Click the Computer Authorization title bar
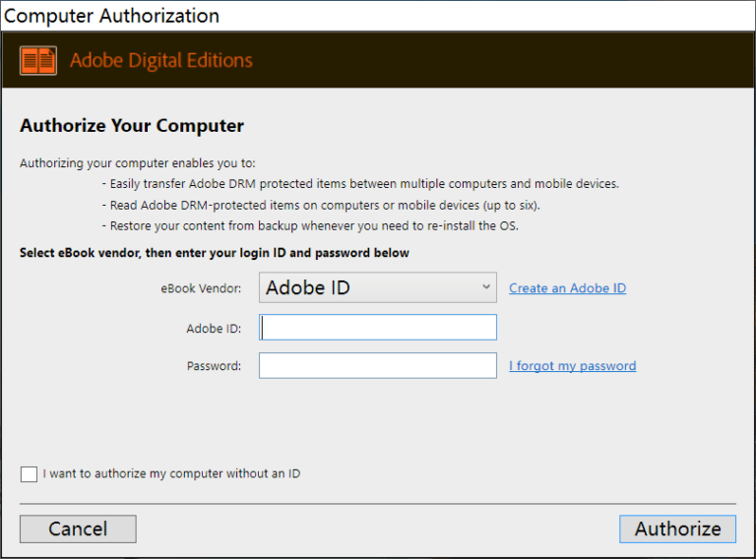This screenshot has height=559, width=756. tap(112, 16)
